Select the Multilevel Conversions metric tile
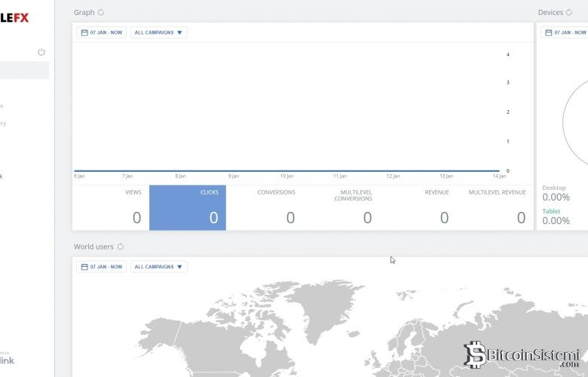 click(x=341, y=207)
